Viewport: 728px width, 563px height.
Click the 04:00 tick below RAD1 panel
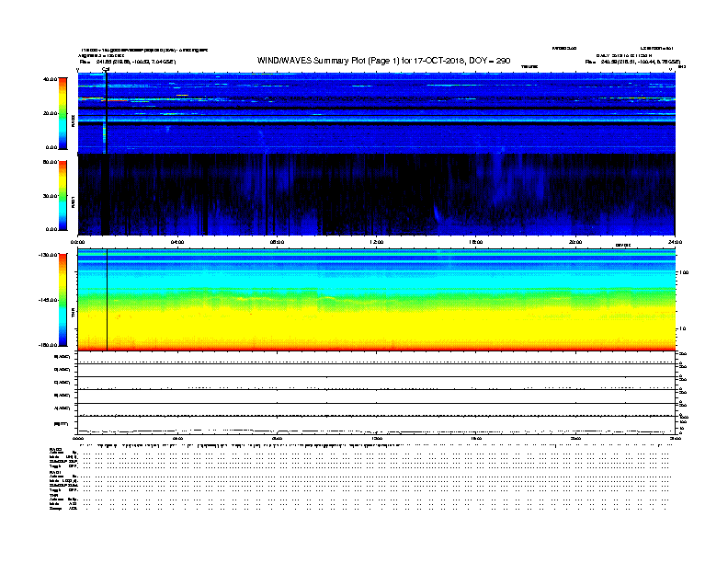click(x=177, y=242)
